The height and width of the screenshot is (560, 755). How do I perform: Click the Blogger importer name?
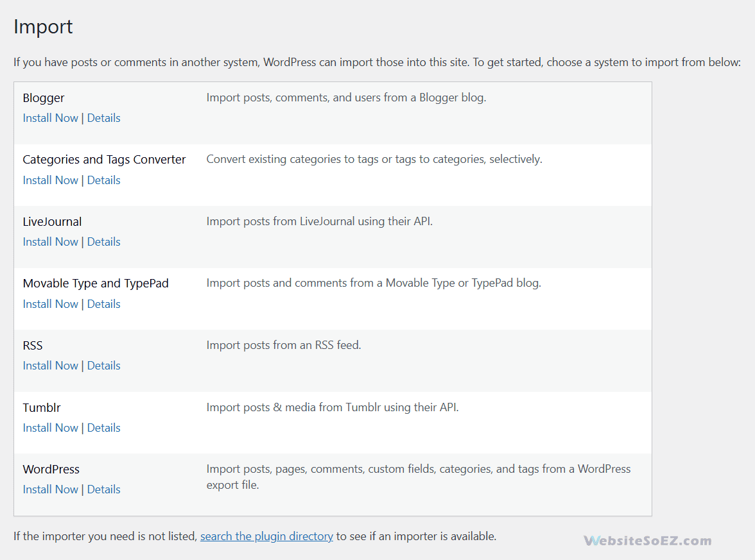click(x=44, y=98)
